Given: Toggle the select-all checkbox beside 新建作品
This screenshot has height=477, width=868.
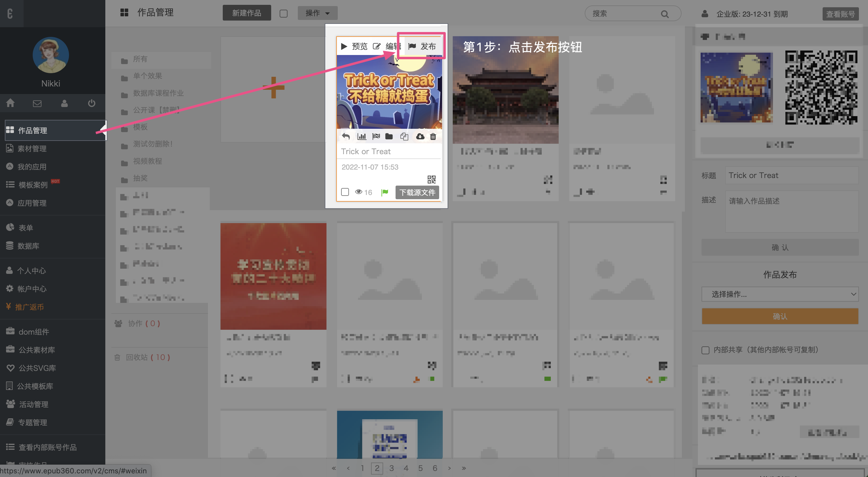Looking at the screenshot, I should [x=283, y=14].
